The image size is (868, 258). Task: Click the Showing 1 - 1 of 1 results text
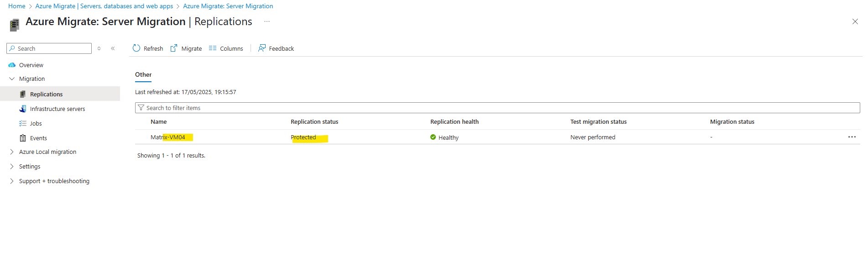point(171,155)
